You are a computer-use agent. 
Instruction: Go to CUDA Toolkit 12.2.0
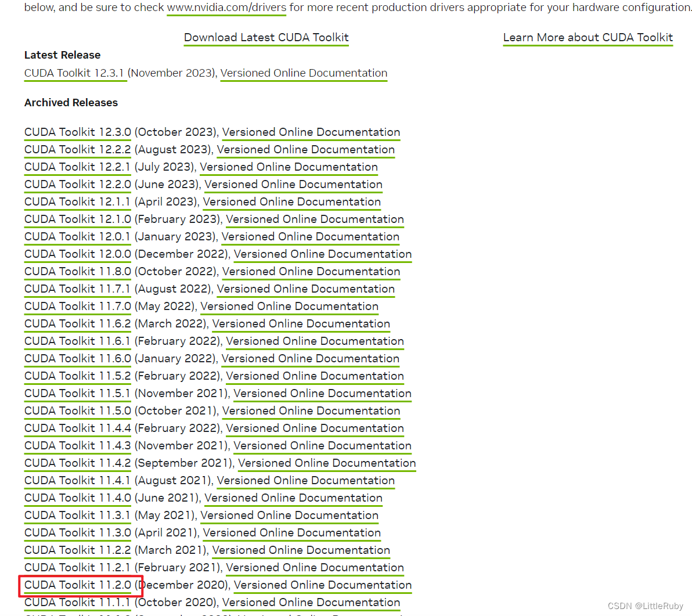coord(78,185)
